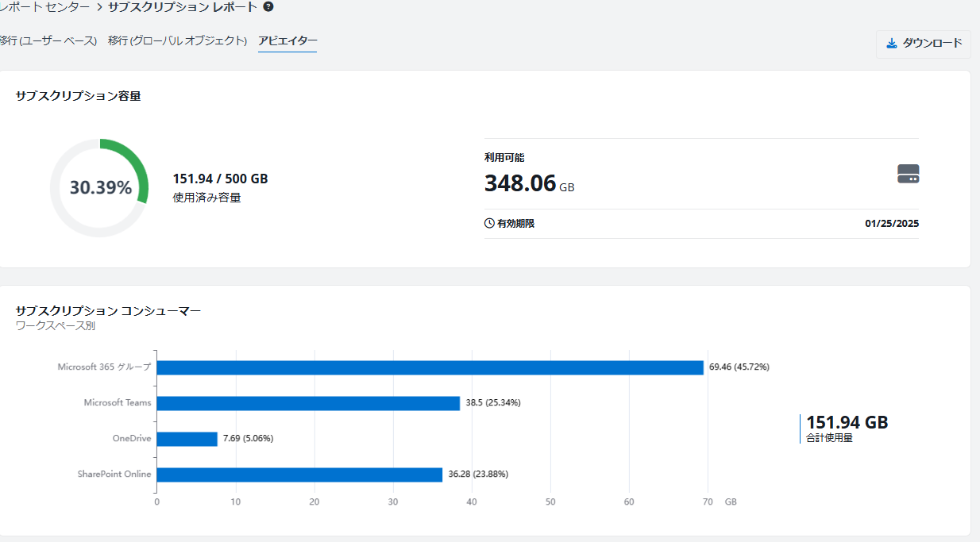The height and width of the screenshot is (542, 980).
Task: Click the OneDrive axis label
Action: point(132,438)
